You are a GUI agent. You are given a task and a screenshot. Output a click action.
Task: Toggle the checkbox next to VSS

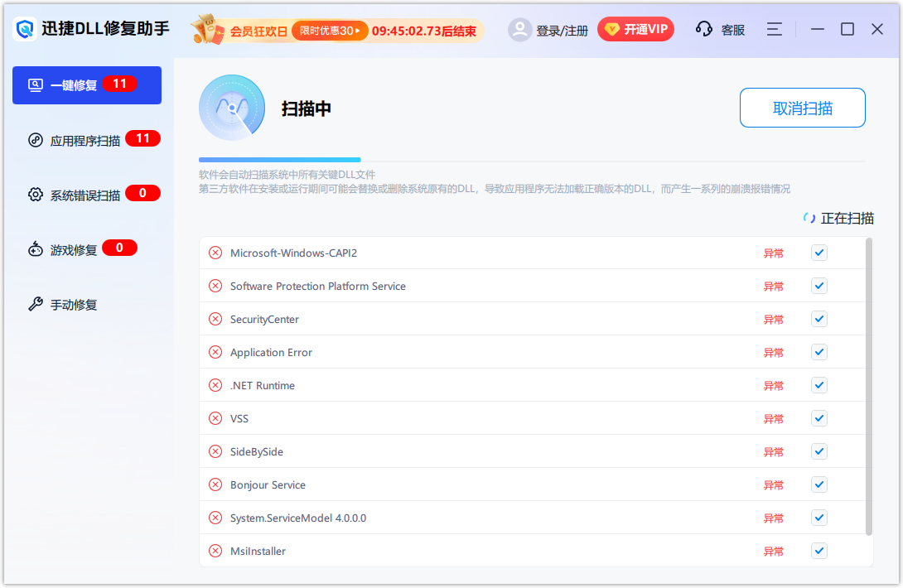pos(818,418)
